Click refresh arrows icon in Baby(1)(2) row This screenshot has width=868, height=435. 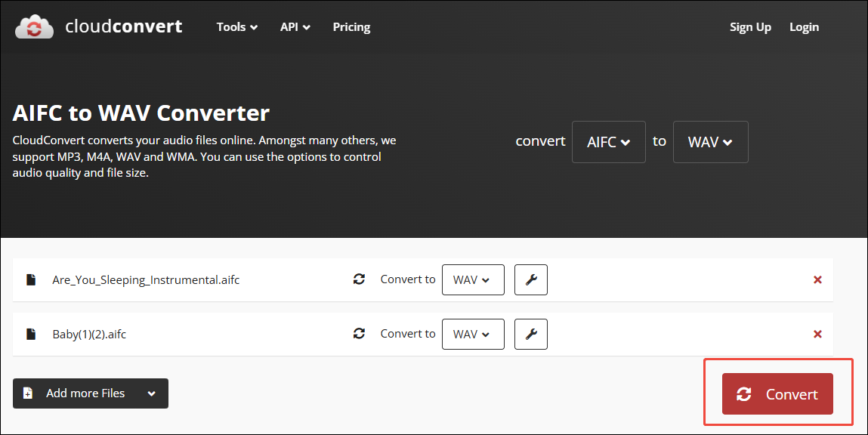tap(360, 333)
